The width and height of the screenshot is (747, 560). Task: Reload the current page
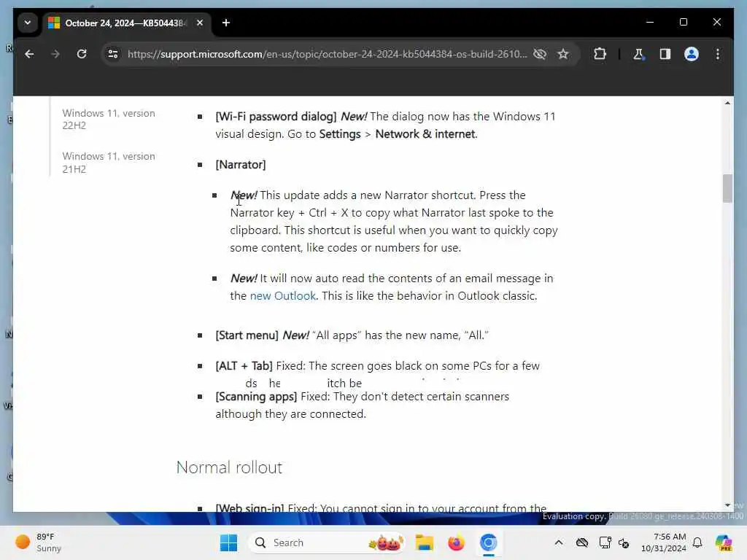(82, 54)
